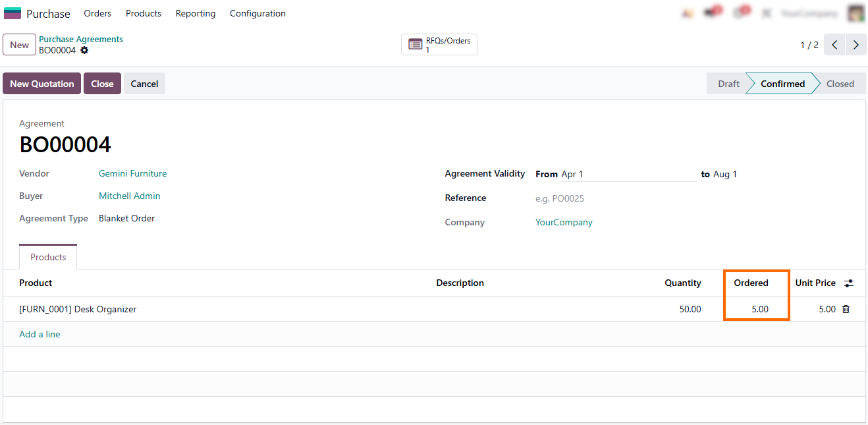The height and width of the screenshot is (425, 868).
Task: Delete the Desk Organizer line with trash icon
Action: pyautogui.click(x=846, y=309)
